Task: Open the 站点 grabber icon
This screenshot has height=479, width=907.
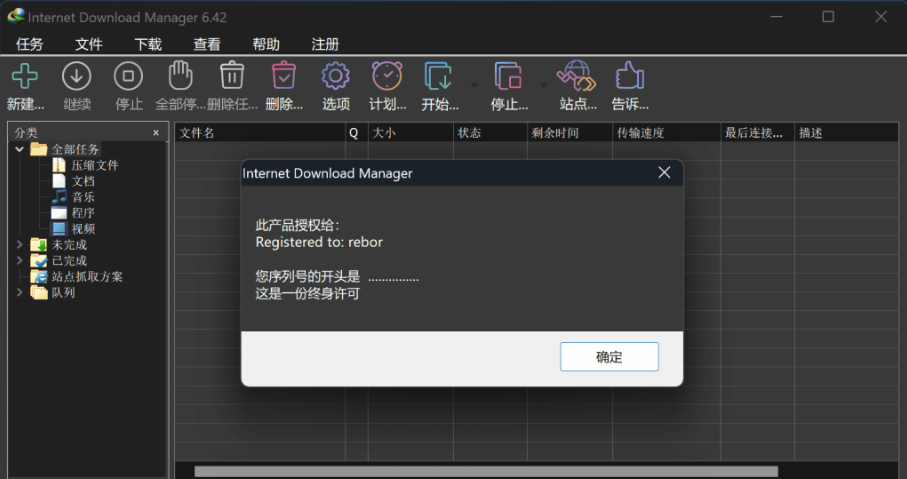Action: click(576, 76)
